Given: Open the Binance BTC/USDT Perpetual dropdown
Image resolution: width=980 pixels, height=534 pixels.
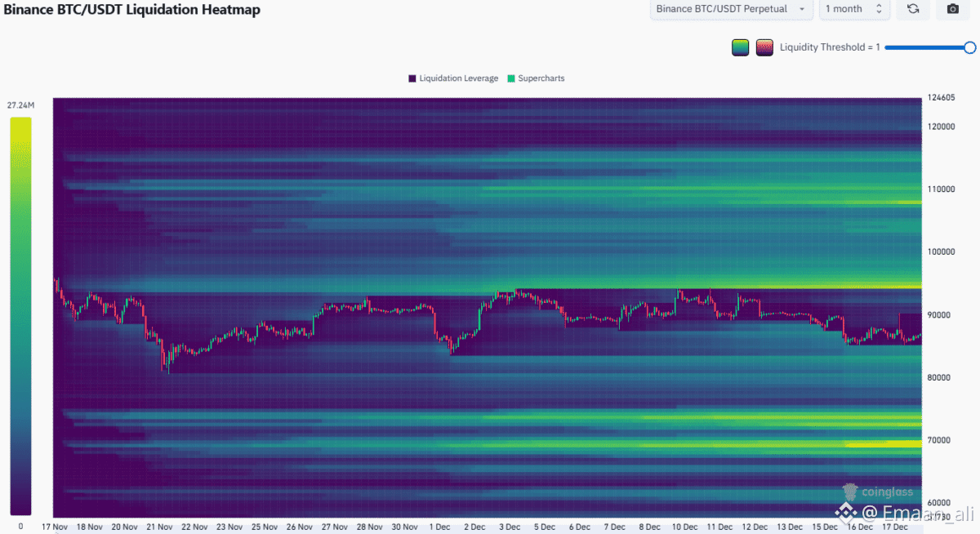Looking at the screenshot, I should pyautogui.click(x=732, y=9).
